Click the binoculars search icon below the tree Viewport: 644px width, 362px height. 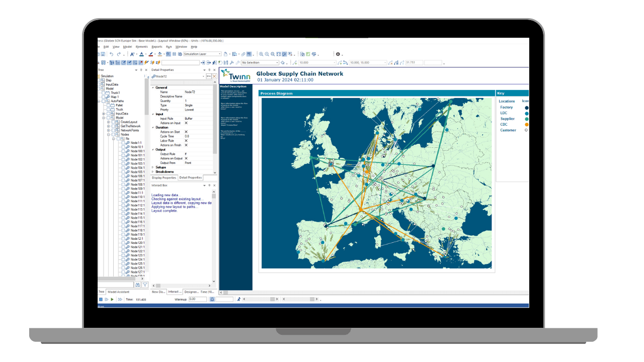pyautogui.click(x=137, y=285)
